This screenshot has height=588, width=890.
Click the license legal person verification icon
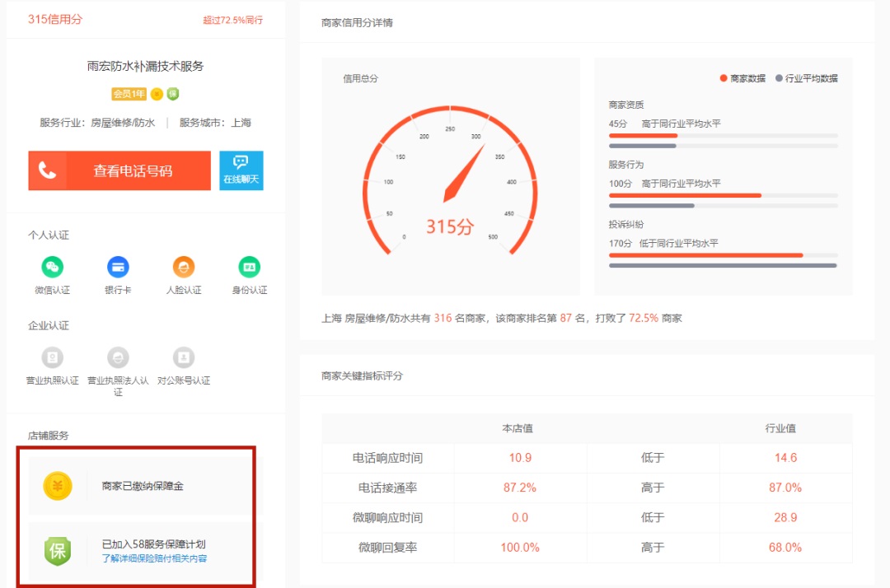click(x=118, y=357)
